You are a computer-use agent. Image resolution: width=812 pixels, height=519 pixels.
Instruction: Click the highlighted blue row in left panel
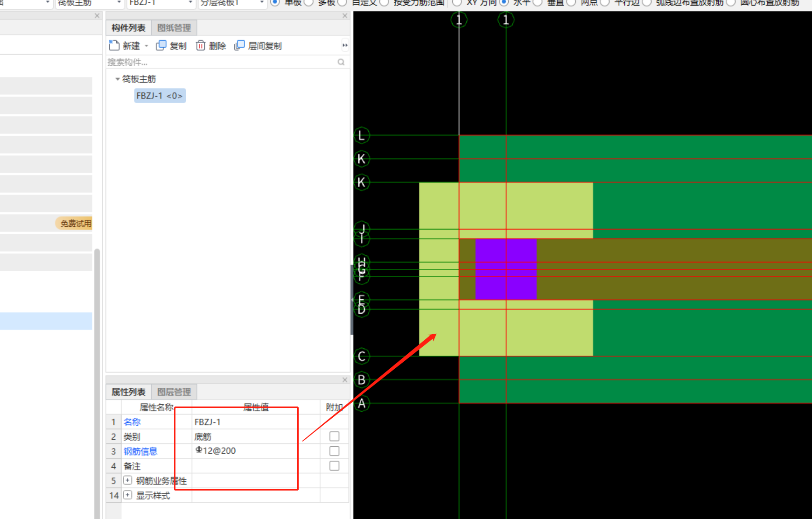pos(46,321)
